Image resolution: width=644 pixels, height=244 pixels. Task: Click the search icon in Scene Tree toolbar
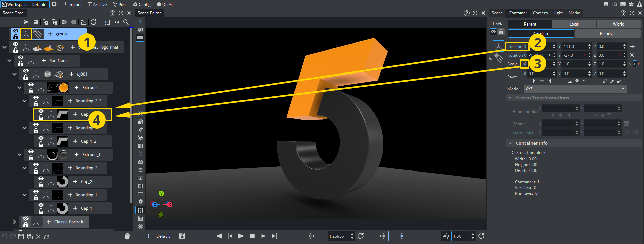pyautogui.click(x=126, y=22)
